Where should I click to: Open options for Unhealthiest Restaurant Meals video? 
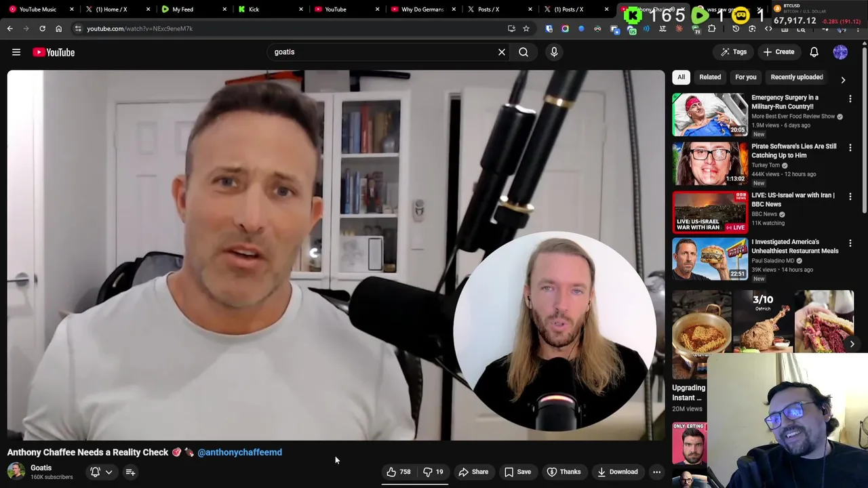point(850,243)
